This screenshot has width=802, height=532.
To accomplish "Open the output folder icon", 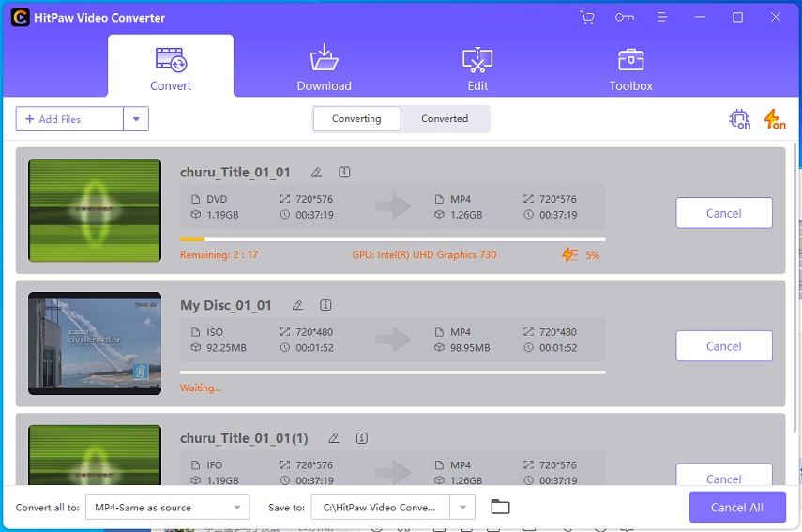I will coord(500,507).
